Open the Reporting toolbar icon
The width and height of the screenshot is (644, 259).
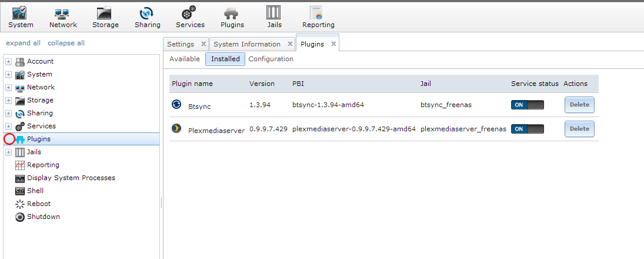pos(317,13)
